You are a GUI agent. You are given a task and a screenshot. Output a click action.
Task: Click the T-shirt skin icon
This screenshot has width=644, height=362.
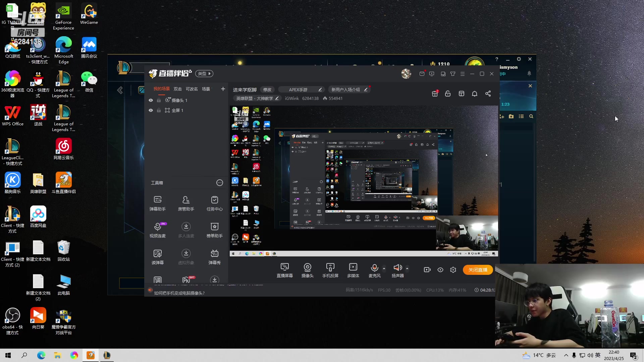pyautogui.click(x=453, y=74)
